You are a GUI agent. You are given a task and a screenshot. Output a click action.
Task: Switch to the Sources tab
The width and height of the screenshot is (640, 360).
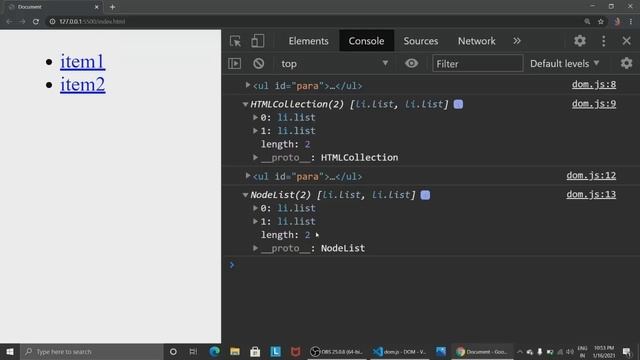[421, 41]
